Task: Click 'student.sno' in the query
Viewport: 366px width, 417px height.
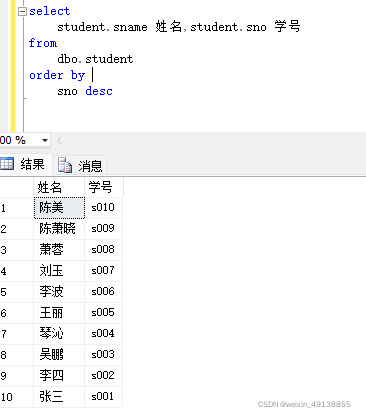Action: pyautogui.click(x=228, y=27)
